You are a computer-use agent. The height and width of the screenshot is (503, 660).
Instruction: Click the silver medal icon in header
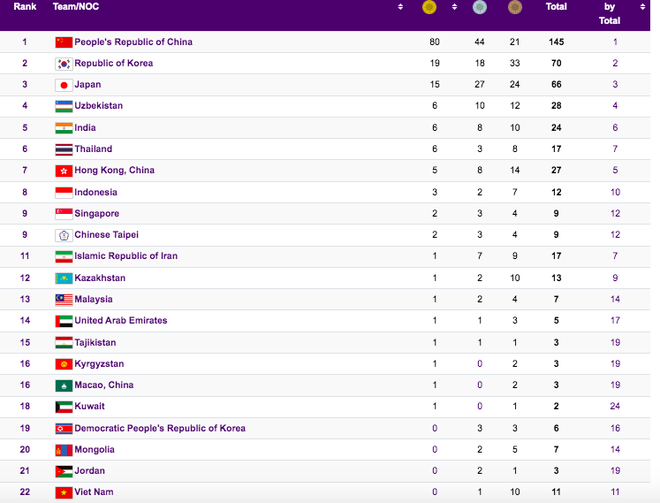[482, 7]
